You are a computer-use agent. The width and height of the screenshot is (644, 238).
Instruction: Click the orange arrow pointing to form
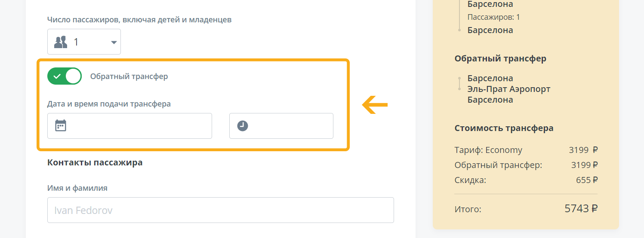(375, 105)
